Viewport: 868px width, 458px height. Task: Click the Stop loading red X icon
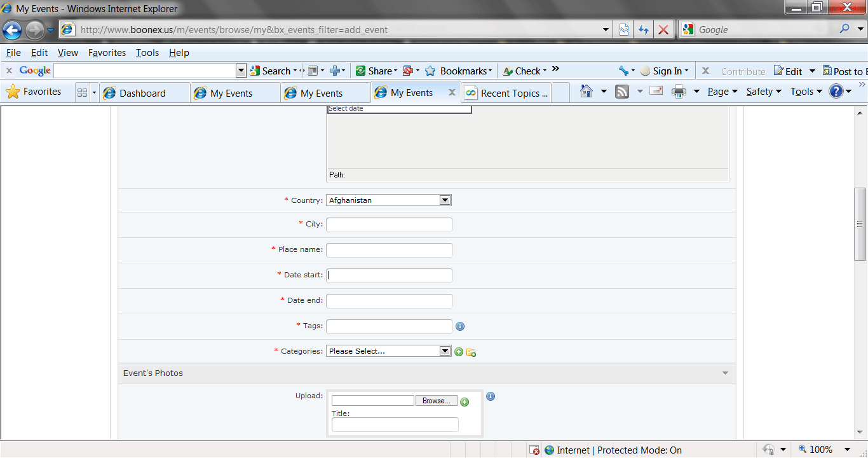tap(663, 30)
